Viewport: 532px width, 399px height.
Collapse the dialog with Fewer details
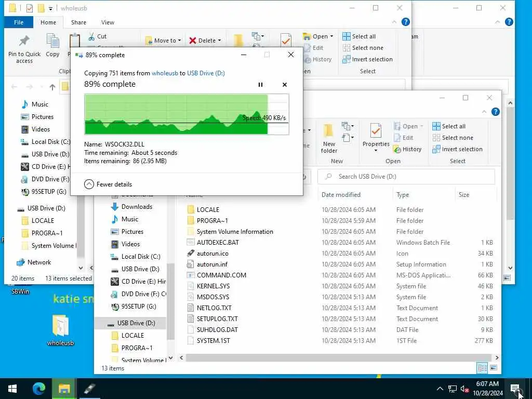[108, 184]
